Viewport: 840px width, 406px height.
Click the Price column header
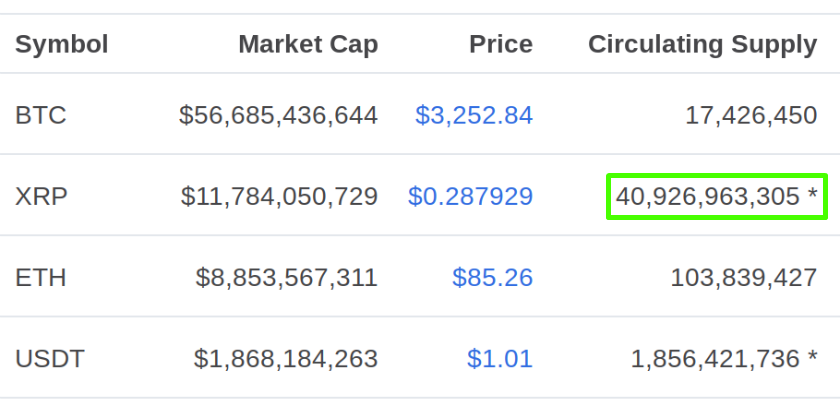pyautogui.click(x=501, y=44)
